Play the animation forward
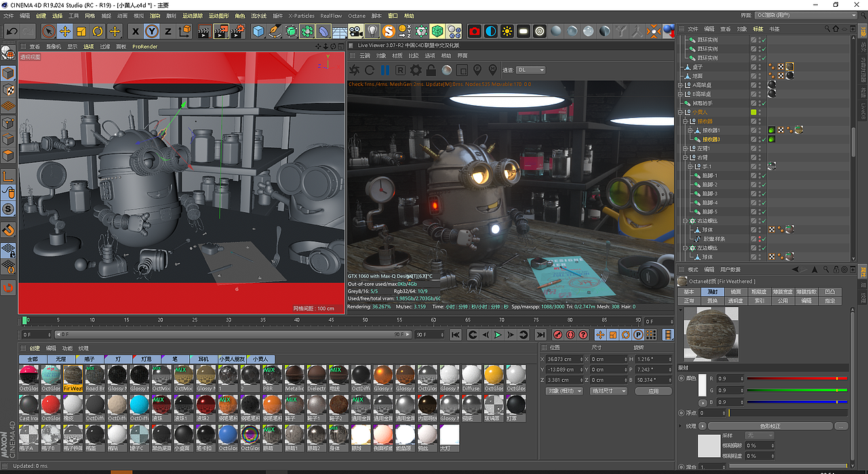This screenshot has width=868, height=474. pyautogui.click(x=498, y=334)
